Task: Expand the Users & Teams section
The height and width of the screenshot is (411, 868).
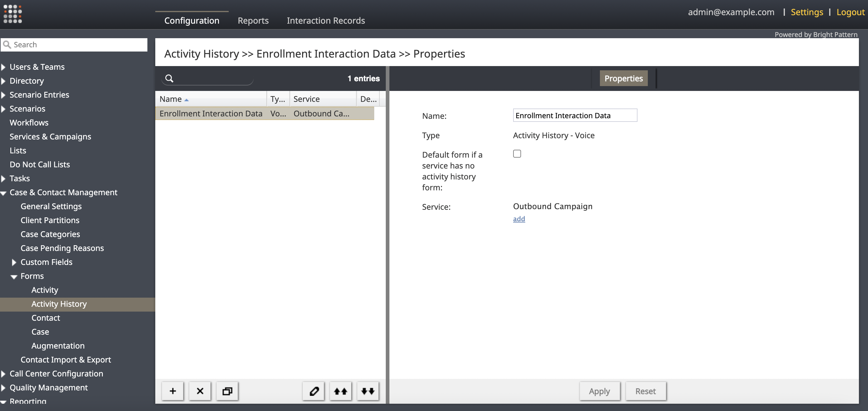Action: [x=3, y=67]
